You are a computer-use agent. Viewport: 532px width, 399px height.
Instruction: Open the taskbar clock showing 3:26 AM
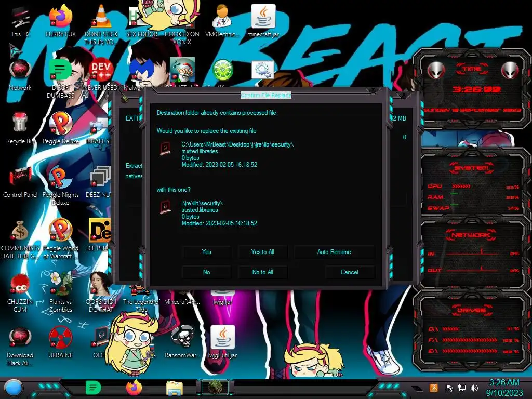point(504,388)
